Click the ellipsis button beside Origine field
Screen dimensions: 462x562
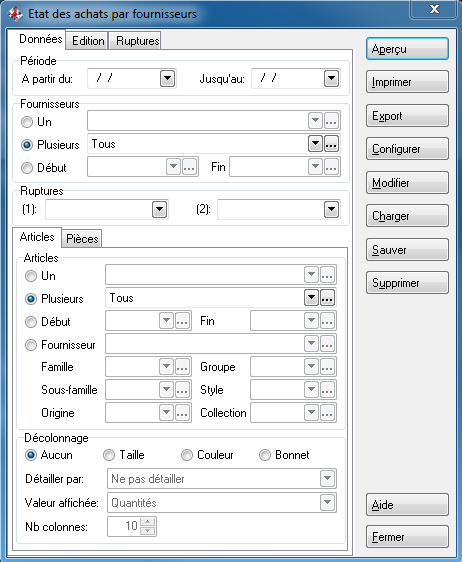click(182, 413)
